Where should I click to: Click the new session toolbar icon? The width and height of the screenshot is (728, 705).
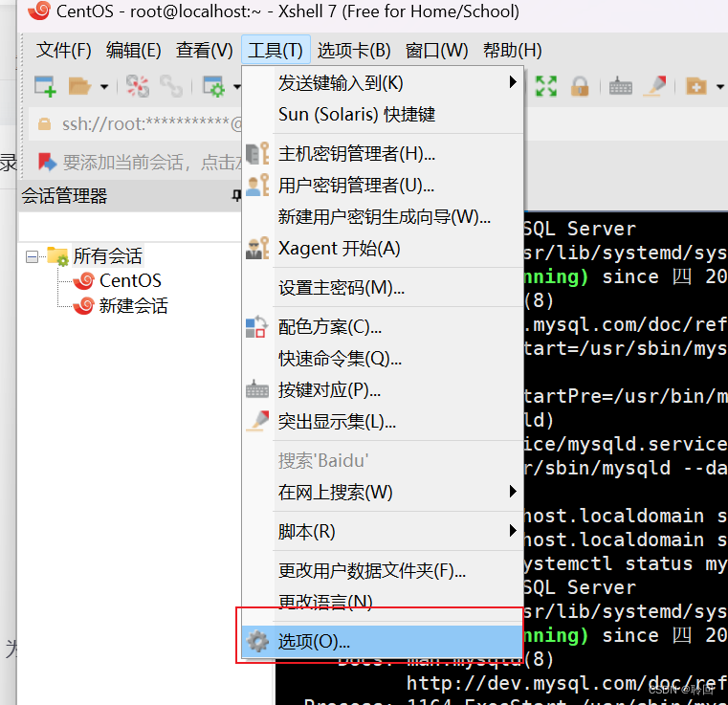[45, 86]
